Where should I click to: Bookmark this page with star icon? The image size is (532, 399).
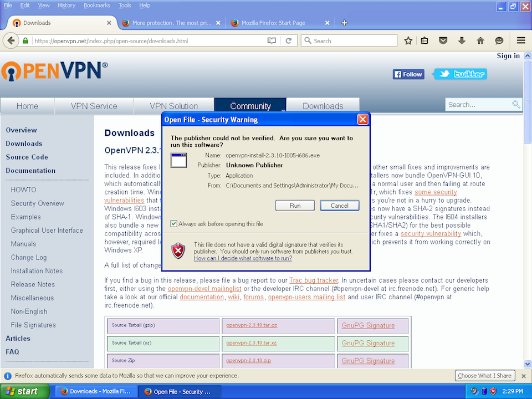[x=408, y=40]
